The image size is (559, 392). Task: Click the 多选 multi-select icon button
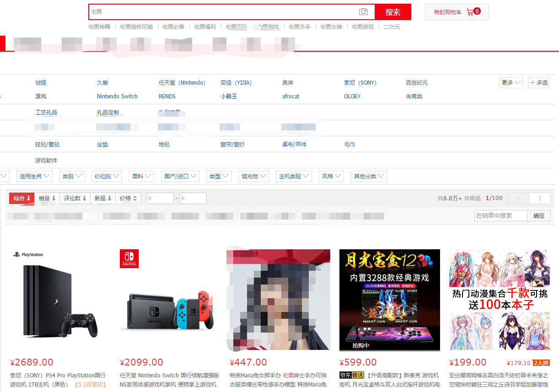coord(538,82)
